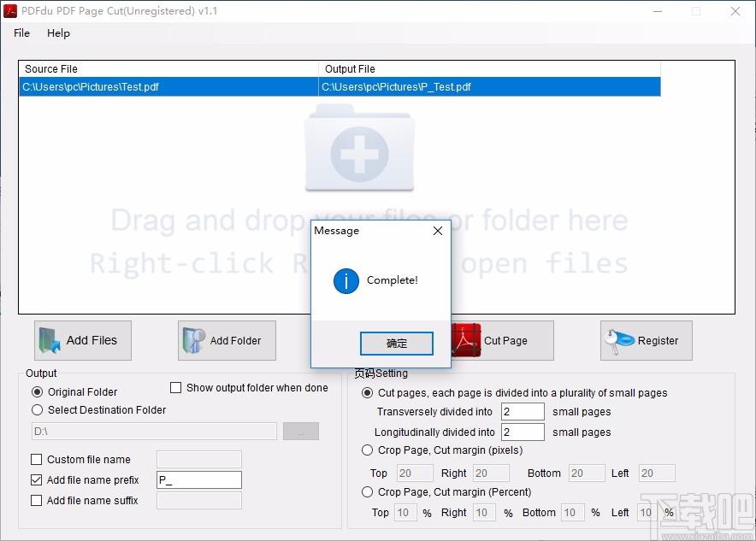The width and height of the screenshot is (756, 541).
Task: Click the folder drop-area icon in center
Action: point(359,150)
